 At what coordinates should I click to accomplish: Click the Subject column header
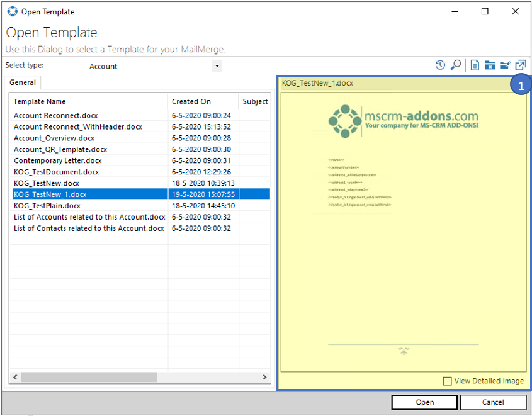[255, 101]
